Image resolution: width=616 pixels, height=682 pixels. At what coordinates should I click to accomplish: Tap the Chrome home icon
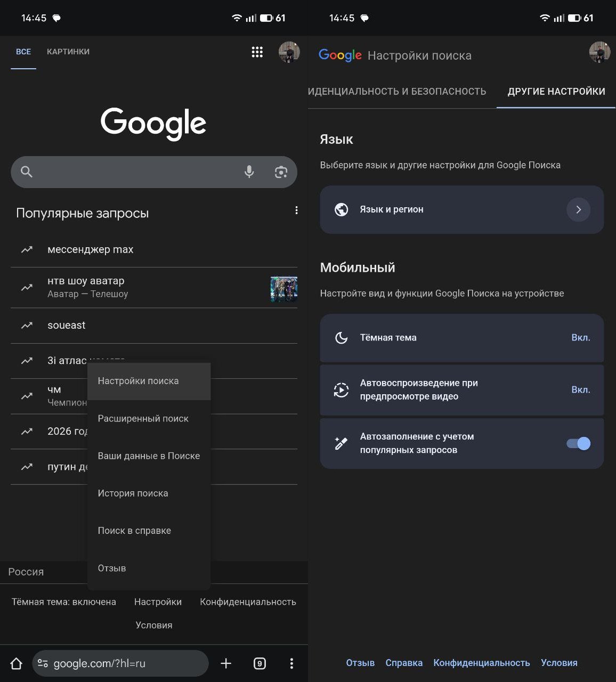16,663
